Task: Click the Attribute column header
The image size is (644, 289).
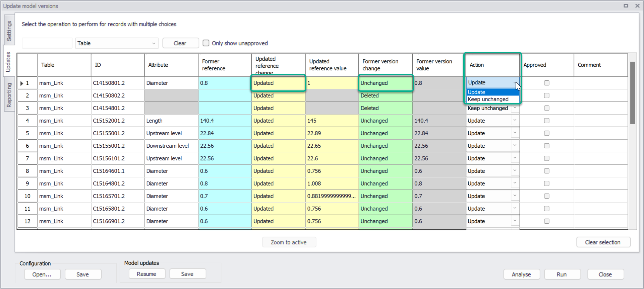Action: click(x=171, y=65)
